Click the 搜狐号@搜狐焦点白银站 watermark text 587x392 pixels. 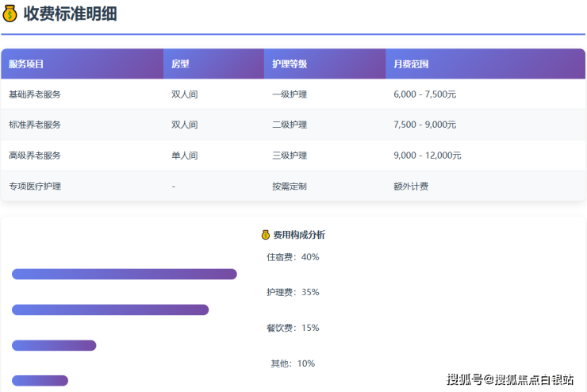point(510,379)
